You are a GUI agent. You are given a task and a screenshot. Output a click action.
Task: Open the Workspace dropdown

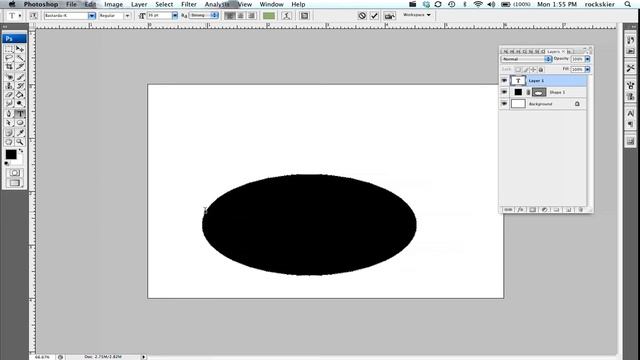click(417, 15)
